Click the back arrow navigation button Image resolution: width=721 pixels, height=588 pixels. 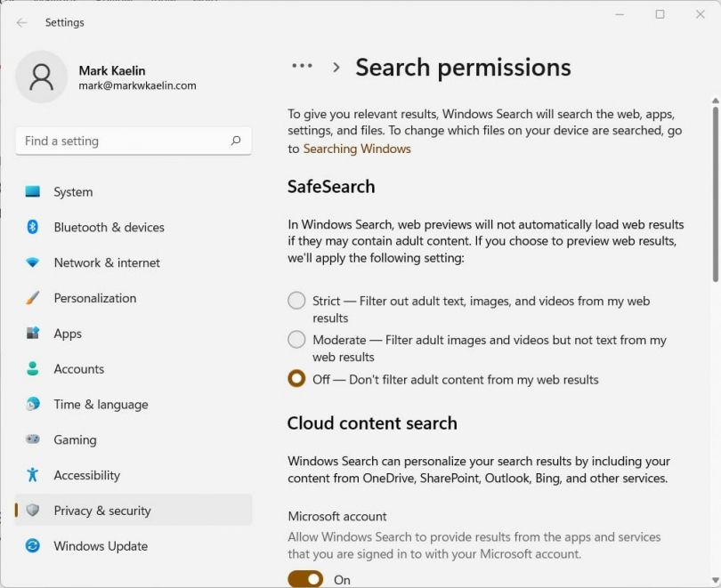click(20, 22)
